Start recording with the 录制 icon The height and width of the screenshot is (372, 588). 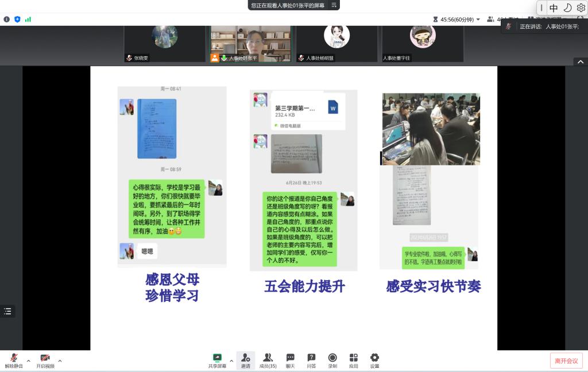pyautogui.click(x=332, y=360)
